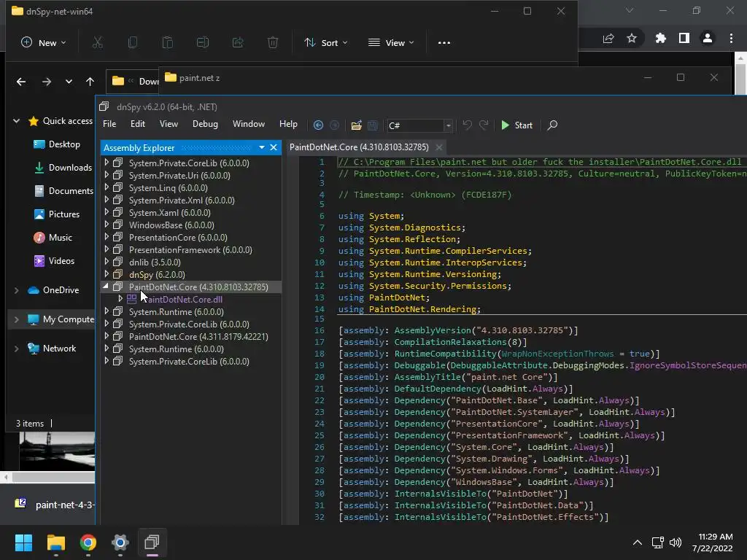This screenshot has height=560, width=747.
Task: Click the dnSpy Navigate Backward arrow icon
Action: (318, 125)
